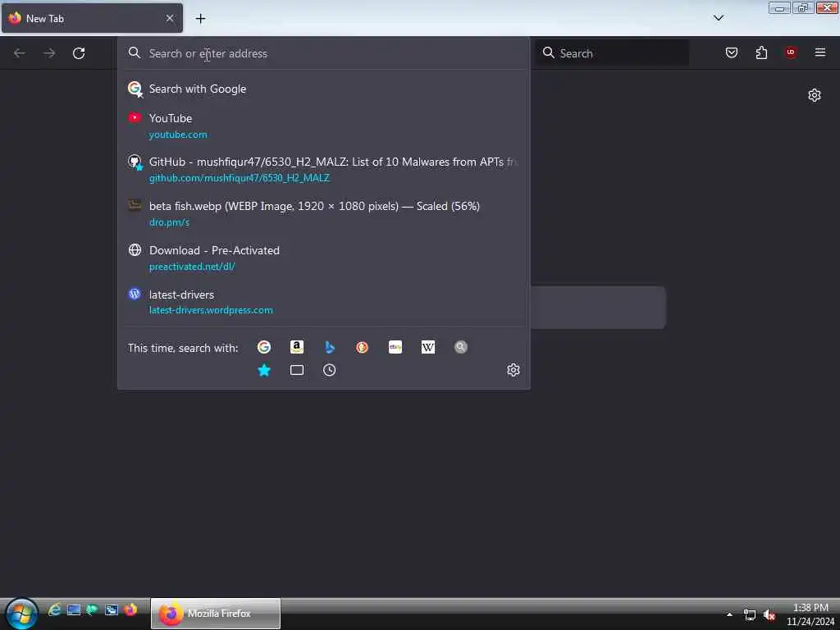The image size is (840, 630).
Task: Open the Save to Pocket icon
Action: (731, 52)
